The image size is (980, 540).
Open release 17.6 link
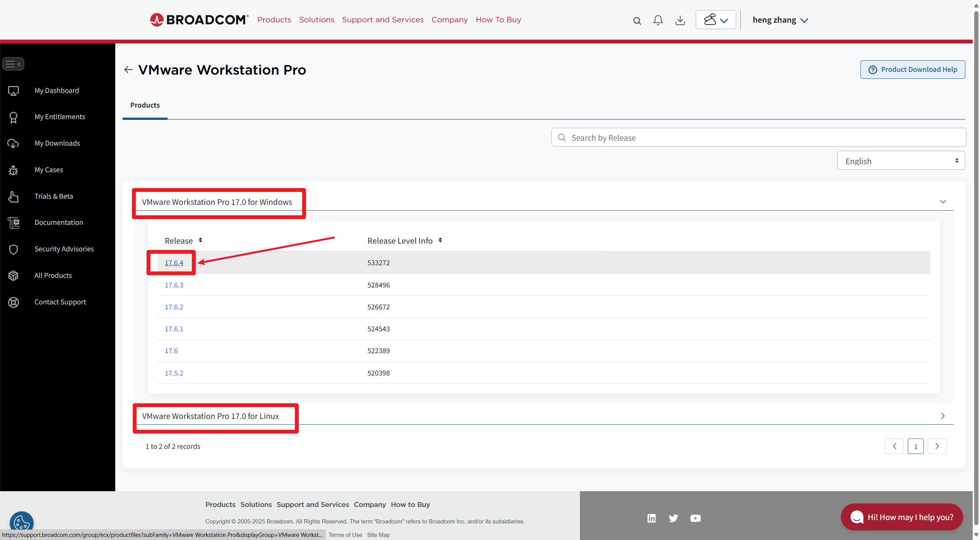tap(171, 351)
